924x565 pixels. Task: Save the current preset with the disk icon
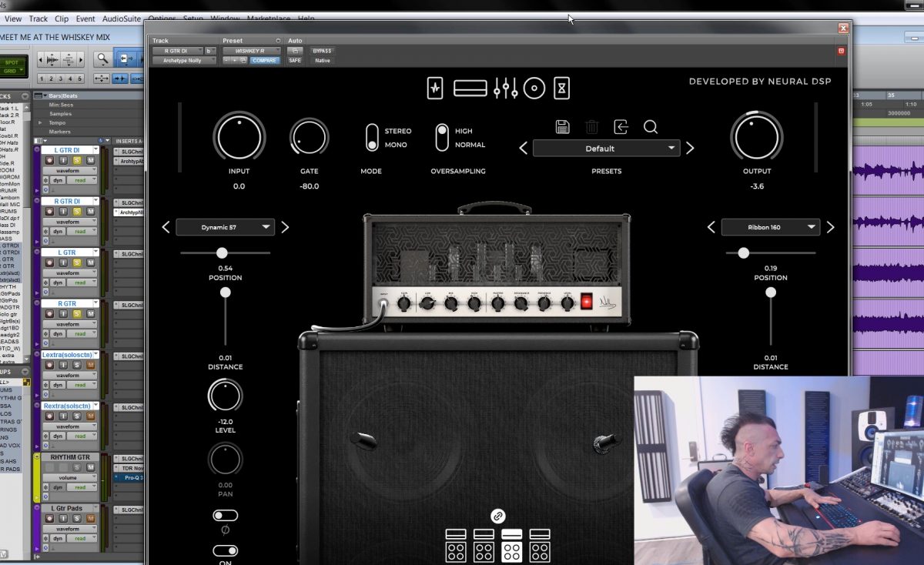563,126
